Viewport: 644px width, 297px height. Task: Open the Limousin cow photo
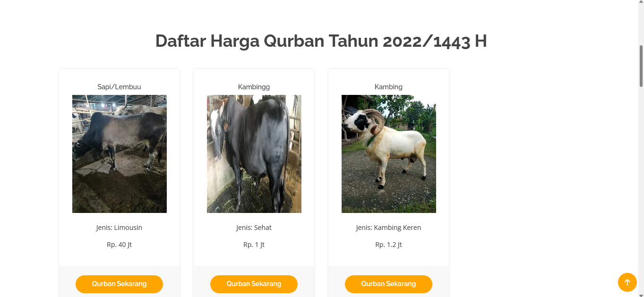pyautogui.click(x=120, y=154)
